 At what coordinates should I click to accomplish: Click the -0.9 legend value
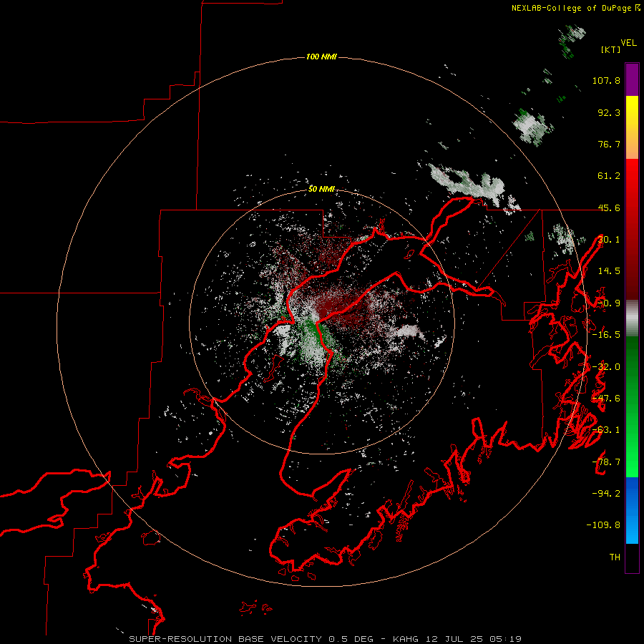point(609,303)
